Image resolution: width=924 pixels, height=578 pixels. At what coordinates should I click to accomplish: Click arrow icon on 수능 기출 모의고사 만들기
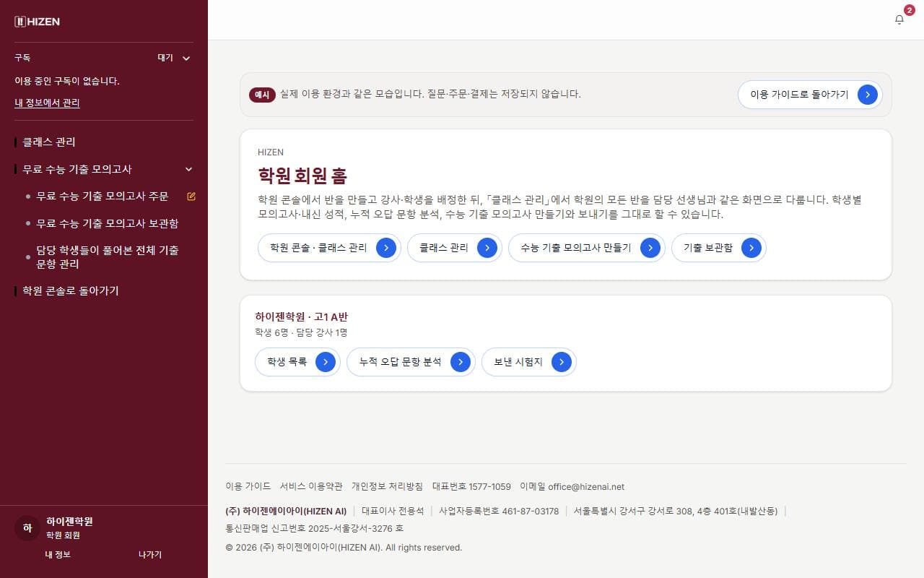point(650,248)
